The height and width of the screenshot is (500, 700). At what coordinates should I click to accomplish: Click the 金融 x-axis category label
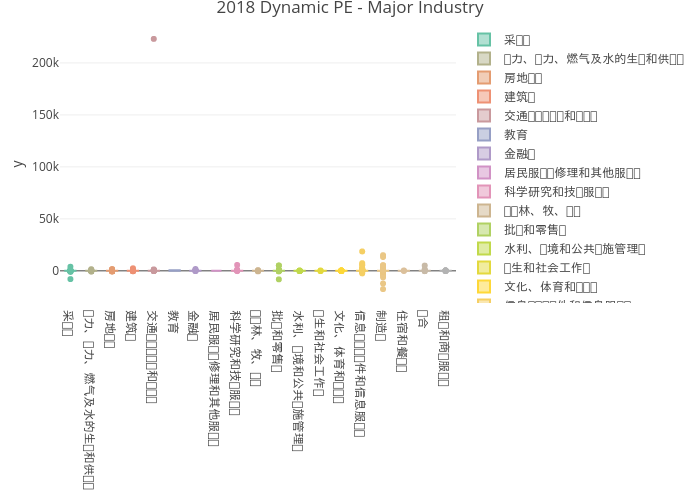pyautogui.click(x=194, y=325)
